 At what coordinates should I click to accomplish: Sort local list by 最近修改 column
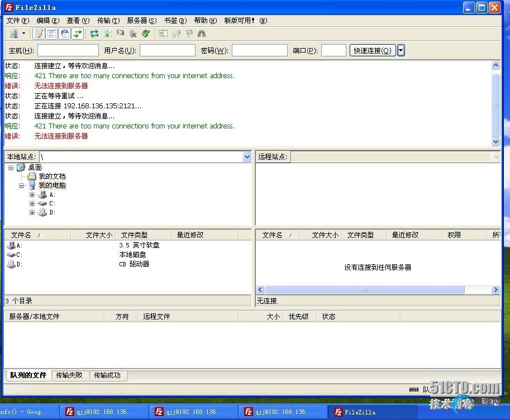[x=205, y=235]
